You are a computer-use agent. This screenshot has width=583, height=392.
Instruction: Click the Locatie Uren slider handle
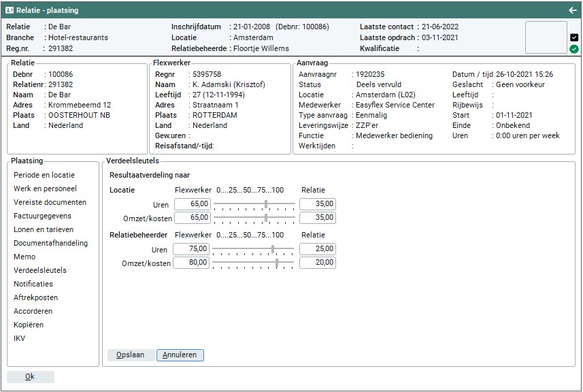266,203
